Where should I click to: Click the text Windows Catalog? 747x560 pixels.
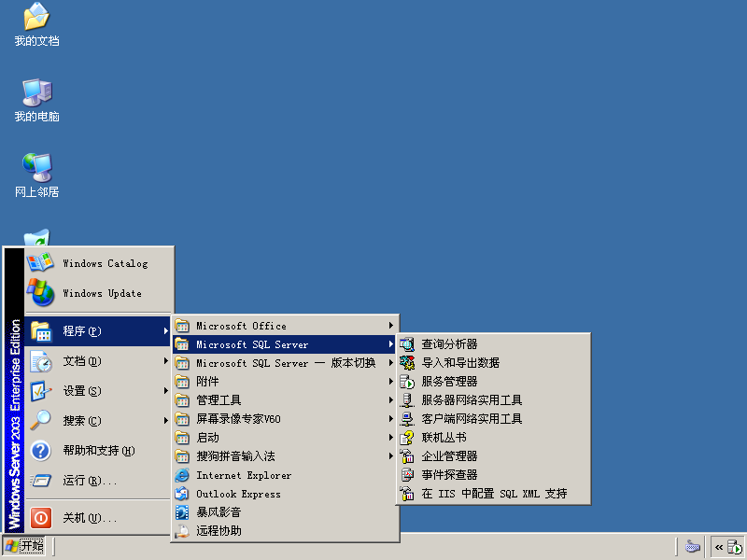(x=106, y=263)
